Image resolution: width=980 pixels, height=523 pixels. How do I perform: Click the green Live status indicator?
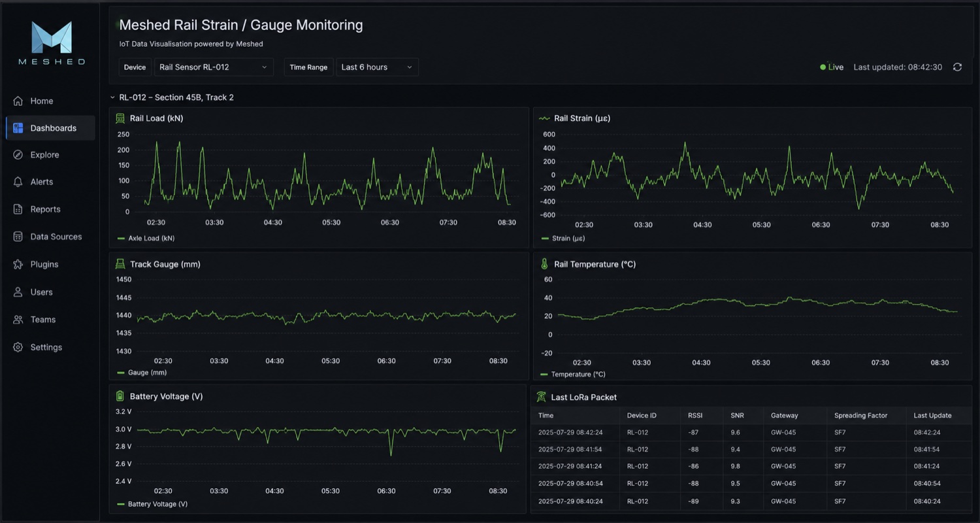coord(832,67)
